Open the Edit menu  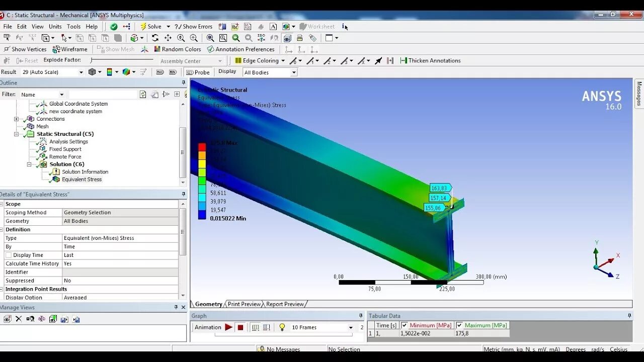click(x=22, y=27)
